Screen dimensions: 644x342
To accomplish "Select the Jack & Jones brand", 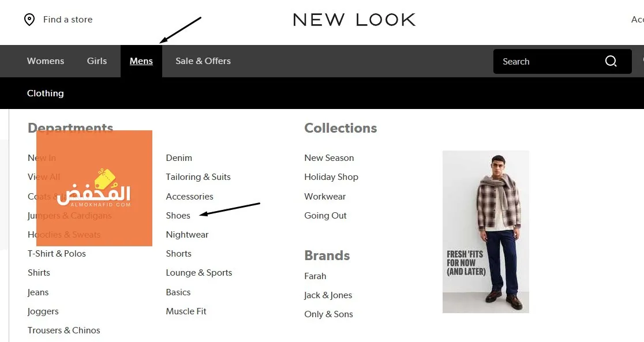I will [x=328, y=295].
